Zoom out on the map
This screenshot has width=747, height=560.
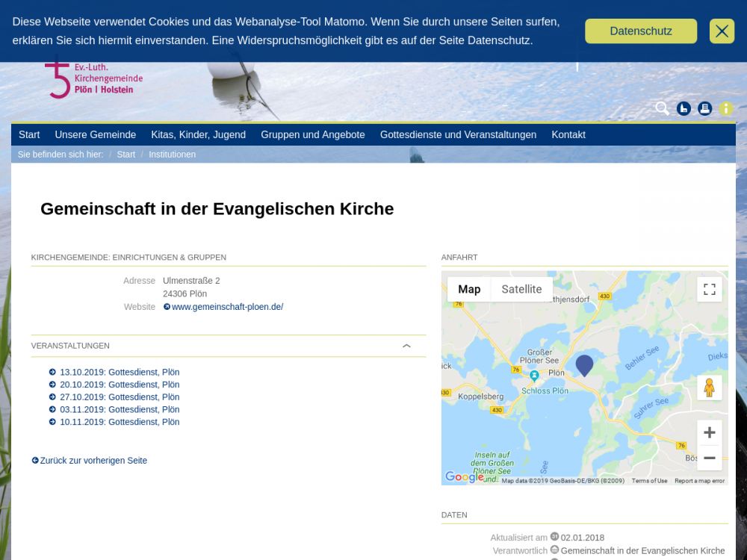(x=709, y=458)
